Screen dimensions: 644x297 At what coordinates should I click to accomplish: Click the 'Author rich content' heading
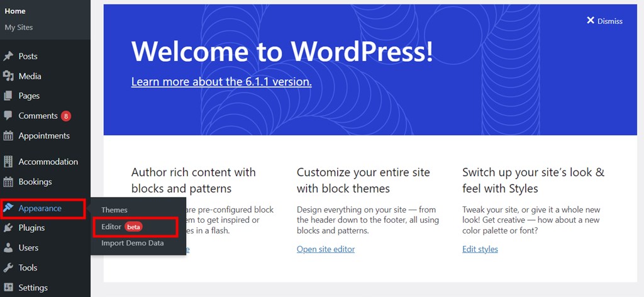tap(194, 181)
